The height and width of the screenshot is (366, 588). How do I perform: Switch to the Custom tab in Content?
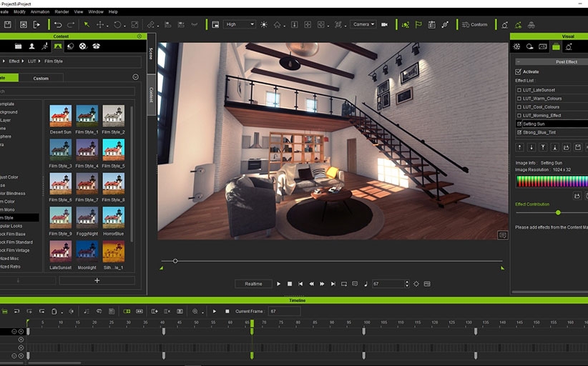pyautogui.click(x=41, y=78)
